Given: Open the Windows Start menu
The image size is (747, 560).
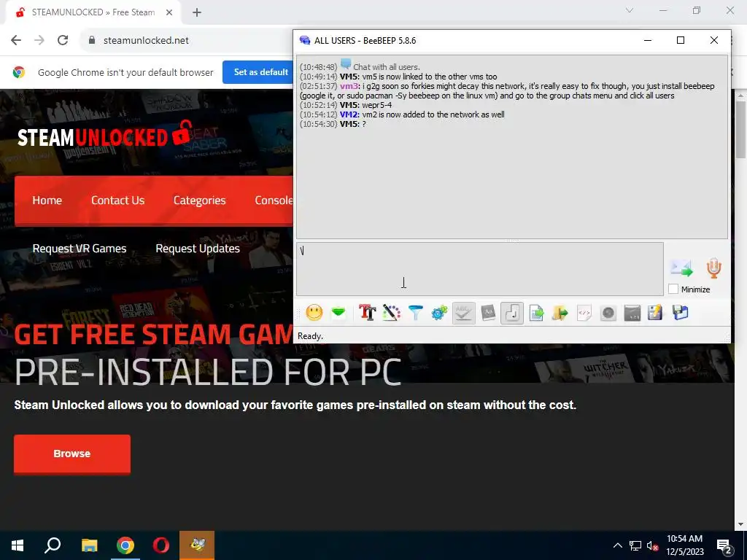Looking at the screenshot, I should (x=18, y=545).
